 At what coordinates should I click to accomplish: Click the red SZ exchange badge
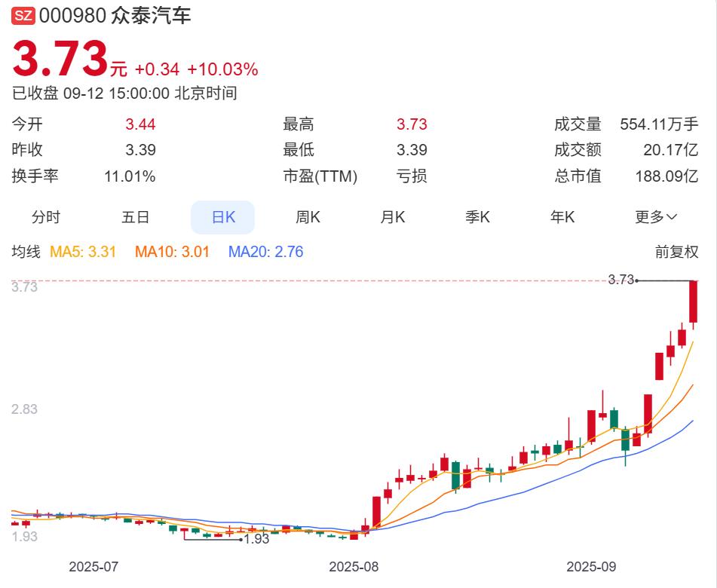(23, 16)
